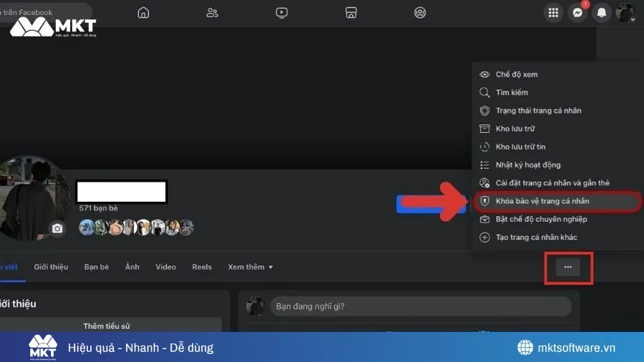Image resolution: width=644 pixels, height=362 pixels.
Task: Select Chế độ xem menu item
Action: pyautogui.click(x=557, y=74)
